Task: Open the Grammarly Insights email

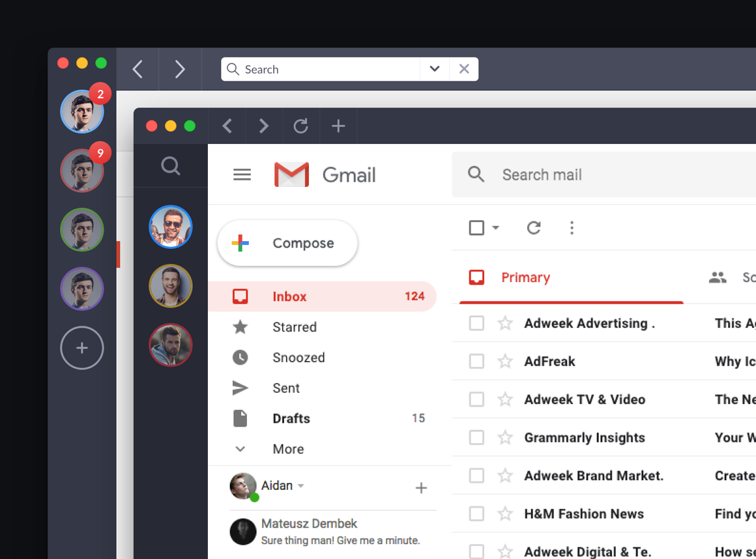Action: pos(603,437)
